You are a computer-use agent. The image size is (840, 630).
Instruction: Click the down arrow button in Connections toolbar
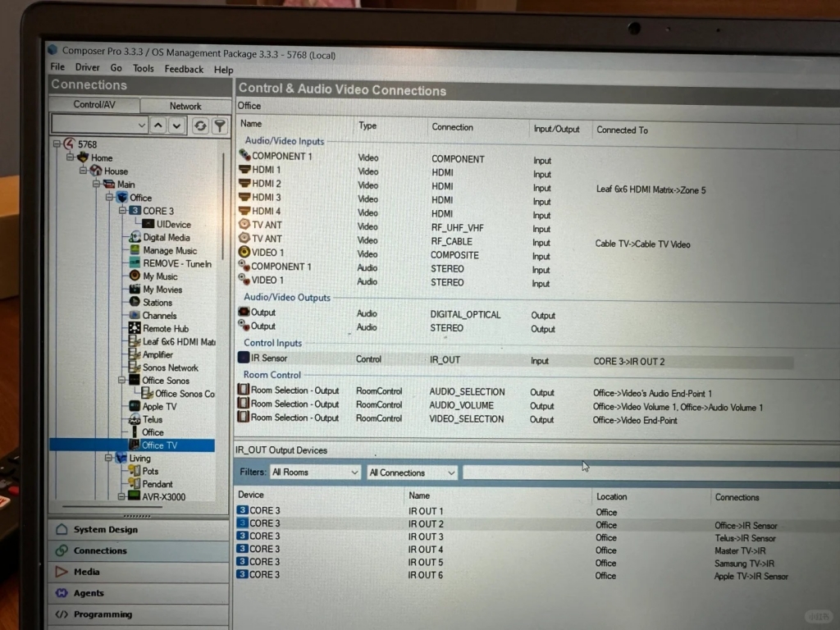(177, 126)
